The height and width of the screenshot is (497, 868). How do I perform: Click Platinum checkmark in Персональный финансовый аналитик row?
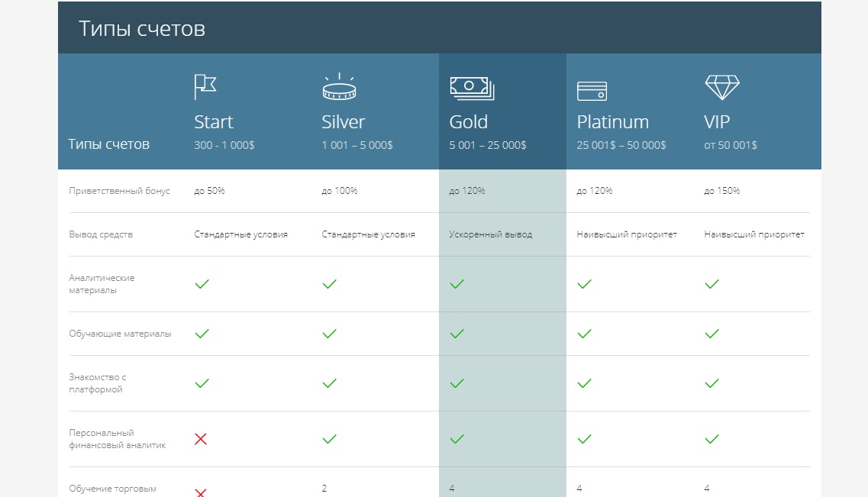585,439
